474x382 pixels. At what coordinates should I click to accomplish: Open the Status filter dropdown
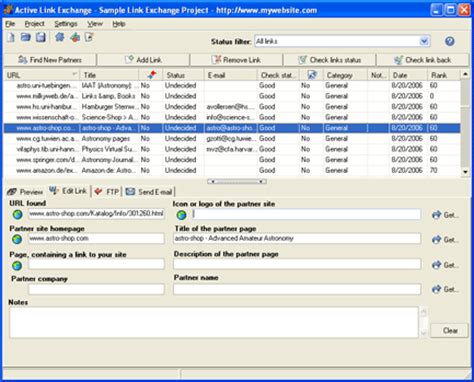424,41
